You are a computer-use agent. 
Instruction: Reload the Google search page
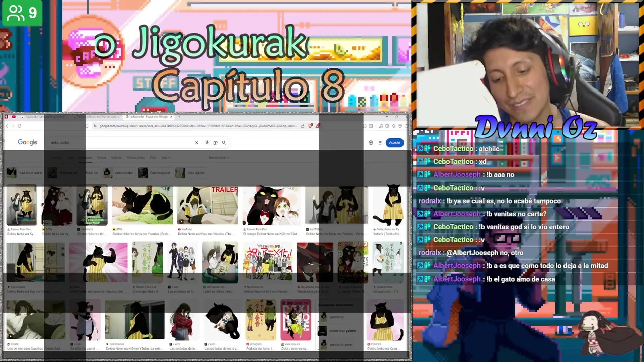(19, 126)
